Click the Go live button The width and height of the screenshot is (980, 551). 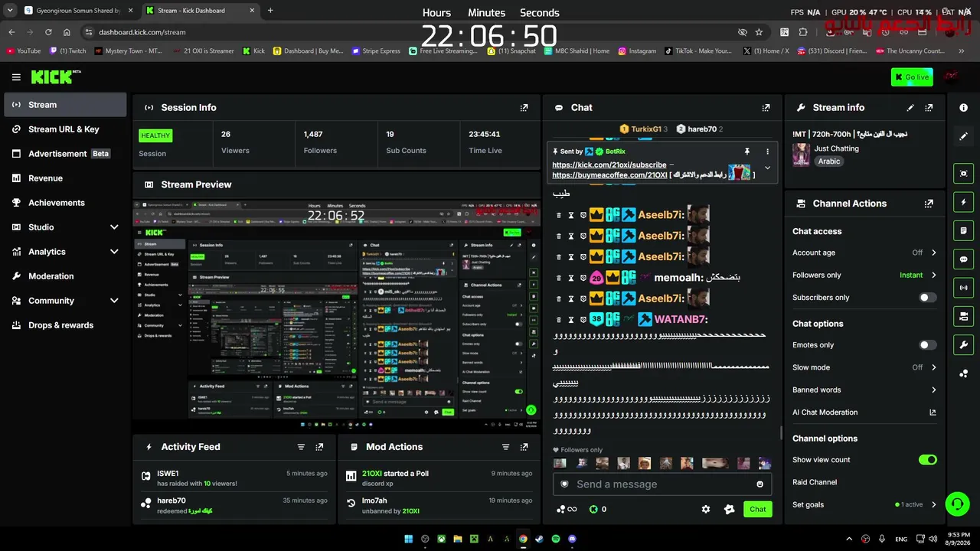point(912,77)
